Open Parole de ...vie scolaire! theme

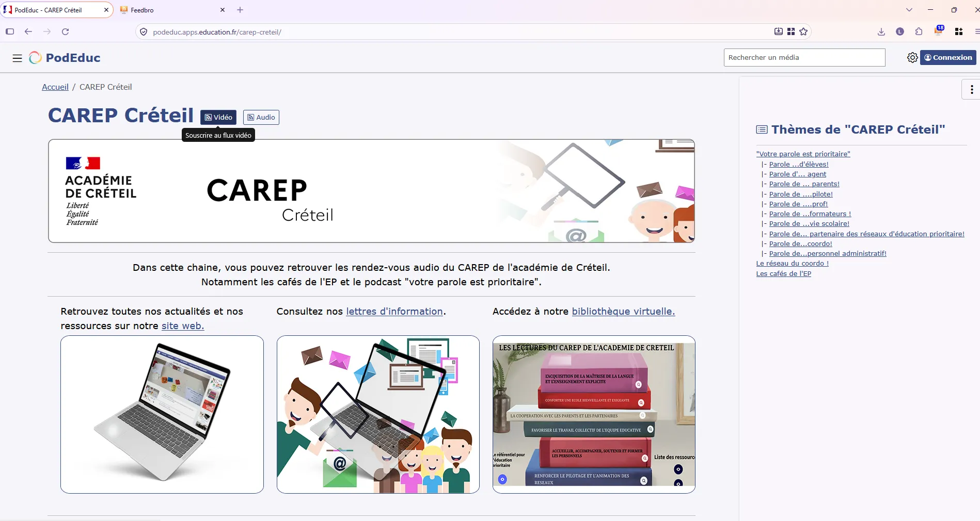809,224
